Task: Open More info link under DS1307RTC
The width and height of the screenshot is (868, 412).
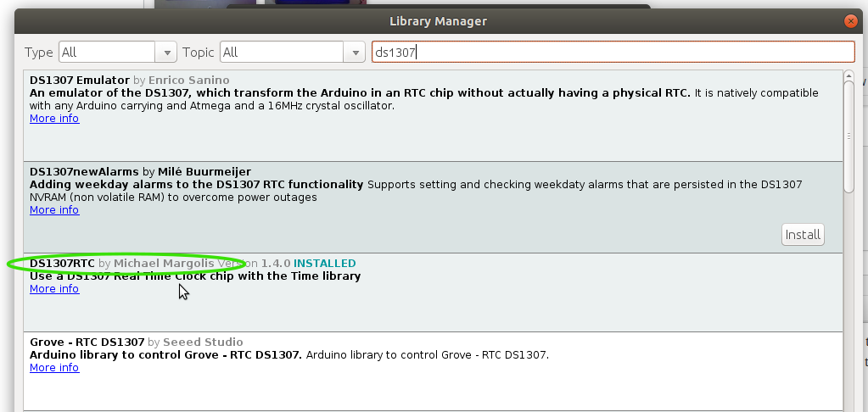Action: [54, 289]
